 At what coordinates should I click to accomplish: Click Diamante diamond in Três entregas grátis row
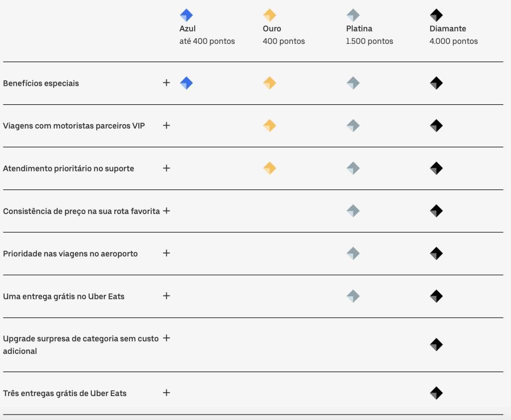point(436,393)
